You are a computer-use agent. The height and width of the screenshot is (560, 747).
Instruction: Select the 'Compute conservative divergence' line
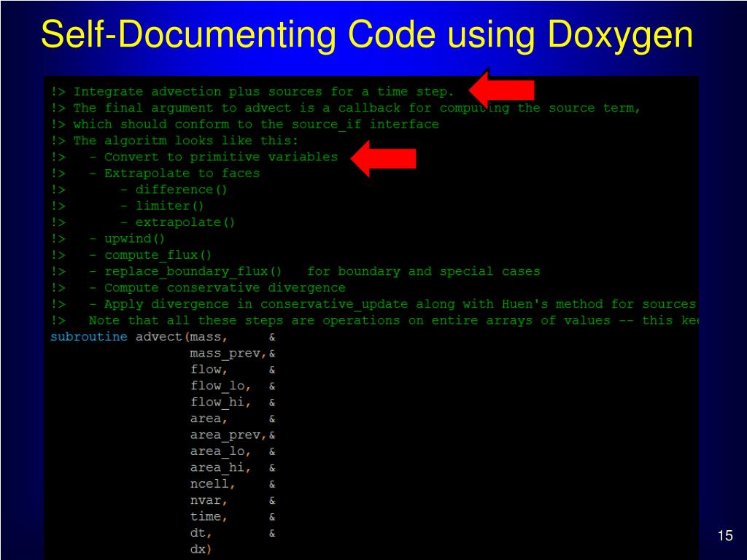[x=225, y=287]
